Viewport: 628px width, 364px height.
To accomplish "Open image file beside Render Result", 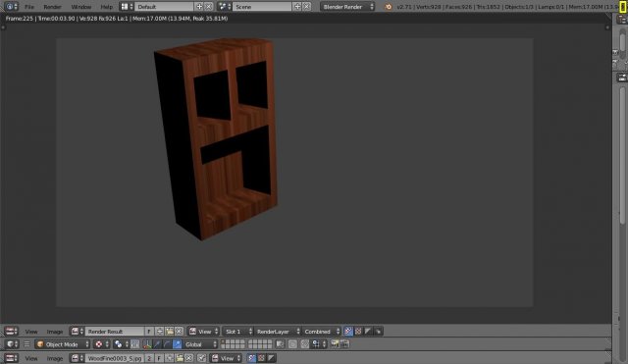I will (x=170, y=332).
